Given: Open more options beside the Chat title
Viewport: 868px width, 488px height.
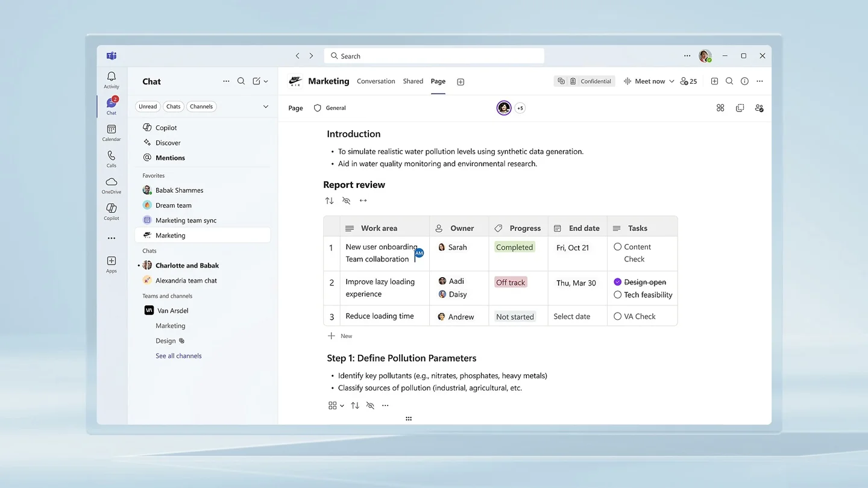Looking at the screenshot, I should pos(226,81).
